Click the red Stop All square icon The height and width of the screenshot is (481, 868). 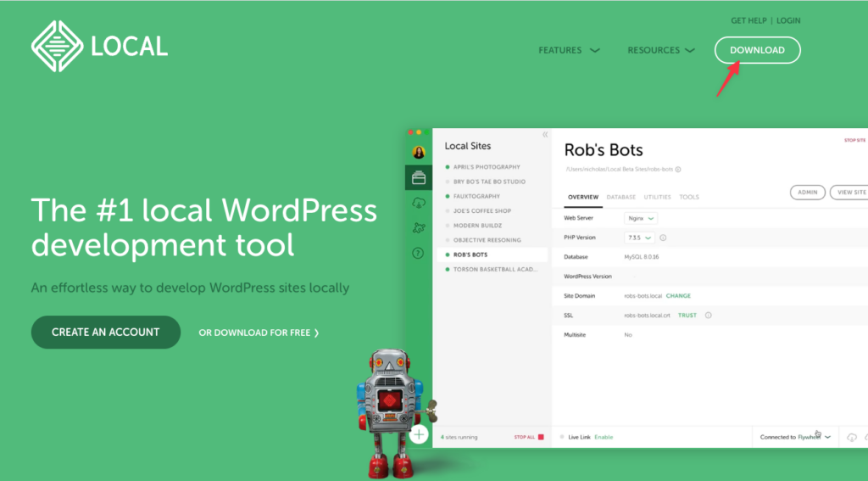click(x=541, y=437)
